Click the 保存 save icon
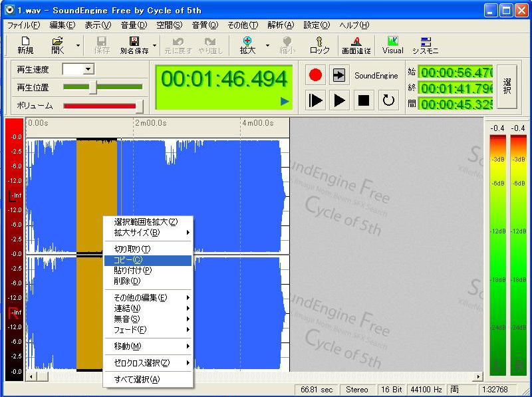This screenshot has width=532, height=397. (x=102, y=45)
